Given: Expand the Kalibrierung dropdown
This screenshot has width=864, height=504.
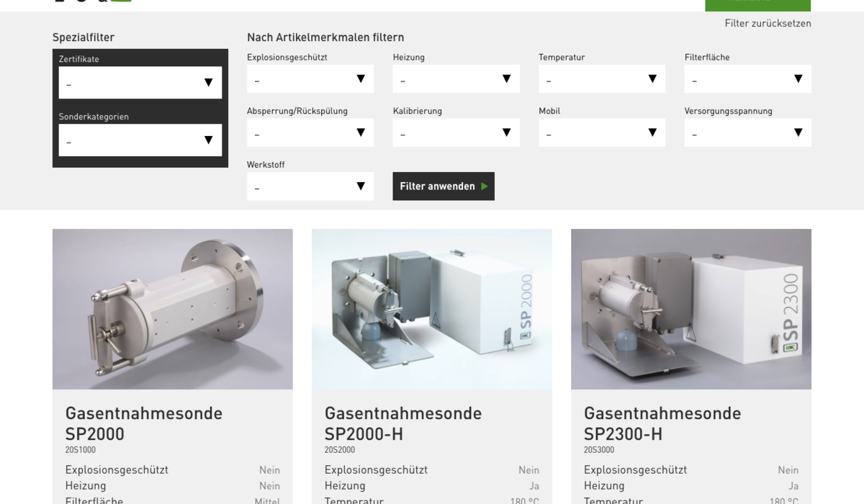Looking at the screenshot, I should pyautogui.click(x=456, y=132).
